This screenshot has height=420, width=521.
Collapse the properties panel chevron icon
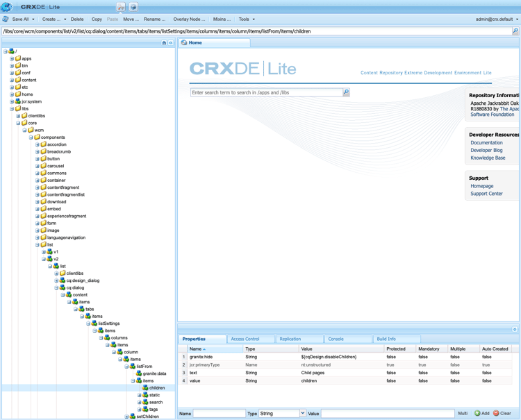tap(515, 329)
